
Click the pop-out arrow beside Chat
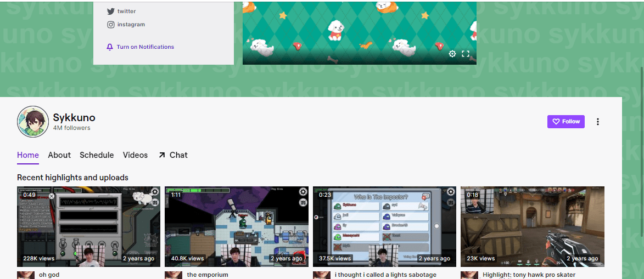162,155
